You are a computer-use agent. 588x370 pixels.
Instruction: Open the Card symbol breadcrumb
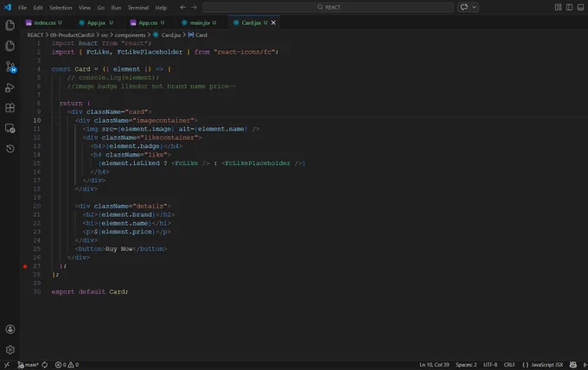pos(198,35)
